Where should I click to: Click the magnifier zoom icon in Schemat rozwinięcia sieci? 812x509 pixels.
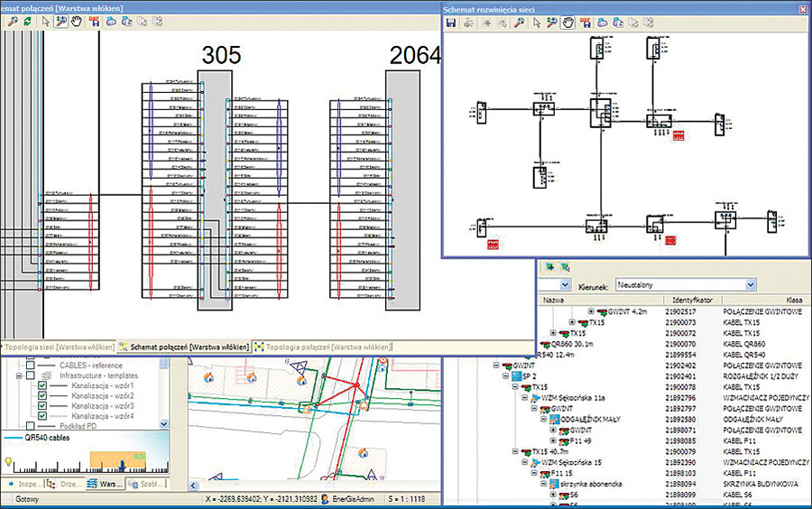point(519,23)
